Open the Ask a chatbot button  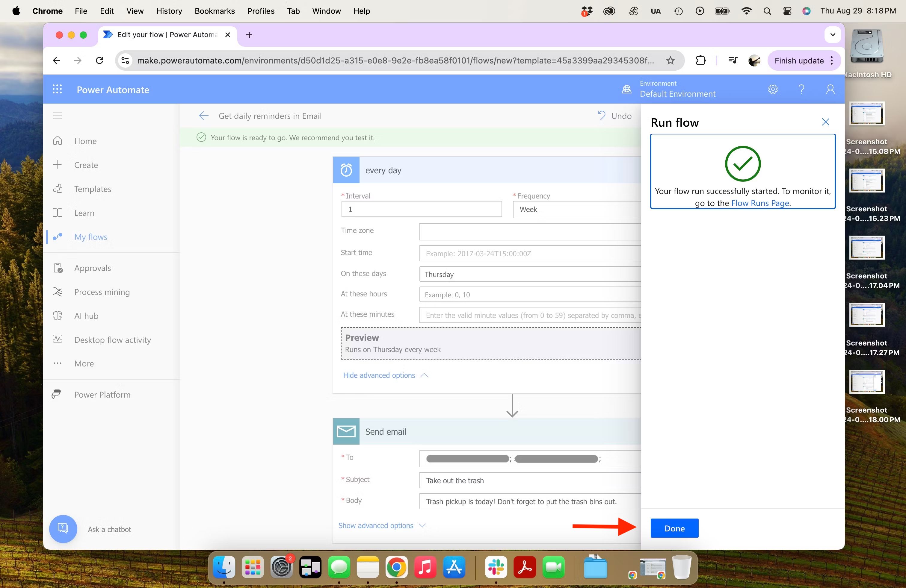pos(63,529)
